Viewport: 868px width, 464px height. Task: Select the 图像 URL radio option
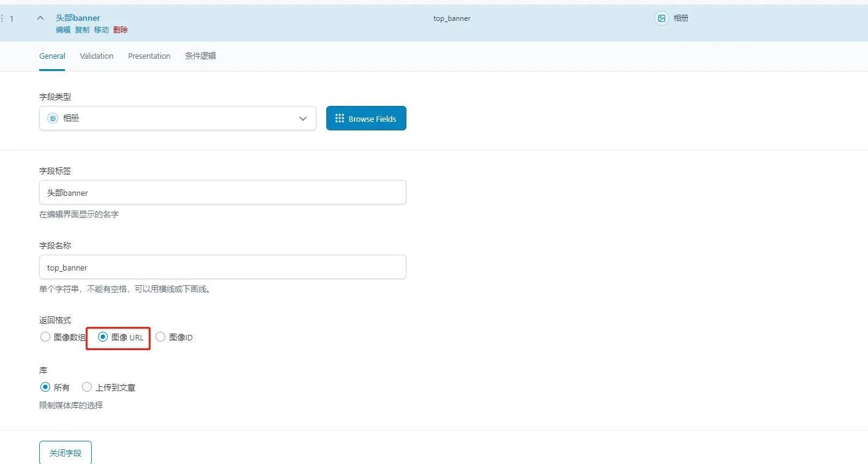(103, 337)
